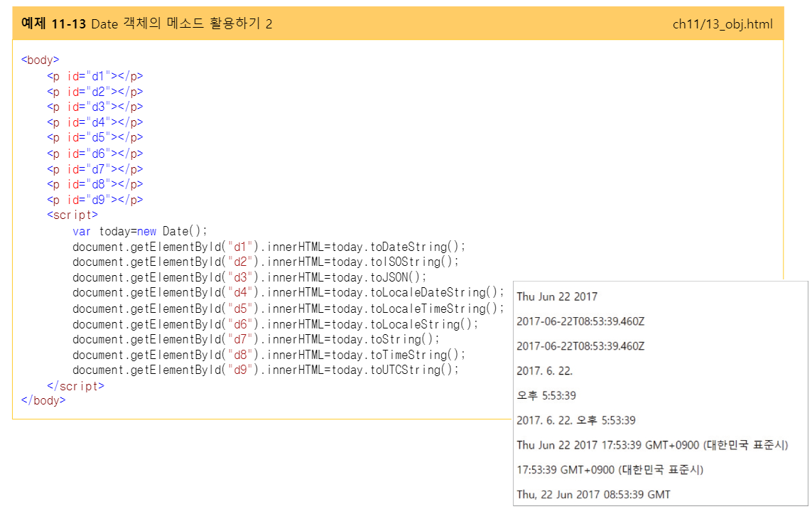Image resolution: width=812 pixels, height=514 pixels.
Task: Click the toUTCString() code line
Action: coord(266,370)
